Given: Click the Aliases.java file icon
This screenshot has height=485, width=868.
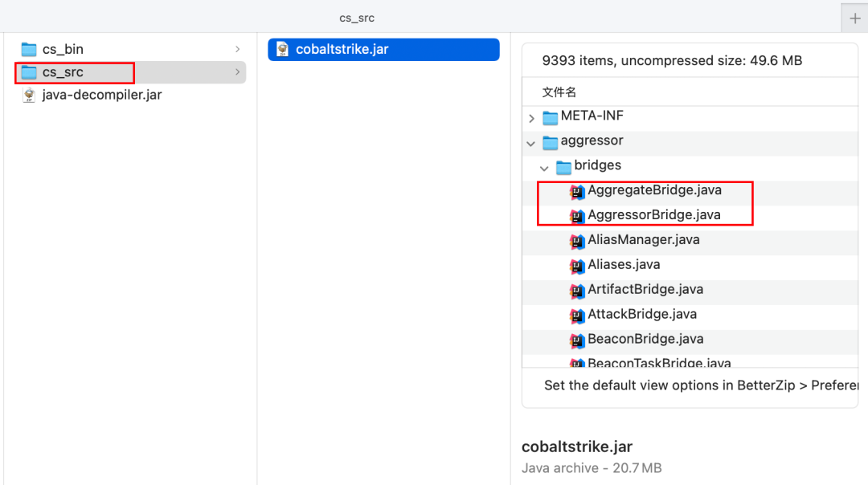Looking at the screenshot, I should tap(577, 266).
